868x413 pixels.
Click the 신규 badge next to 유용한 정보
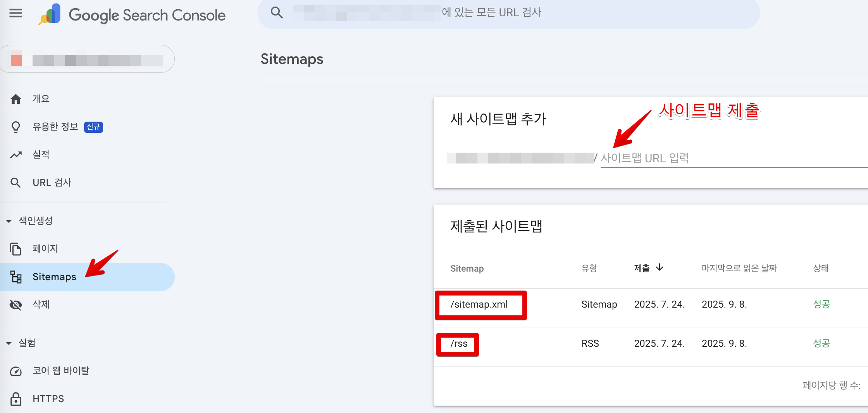click(x=94, y=127)
